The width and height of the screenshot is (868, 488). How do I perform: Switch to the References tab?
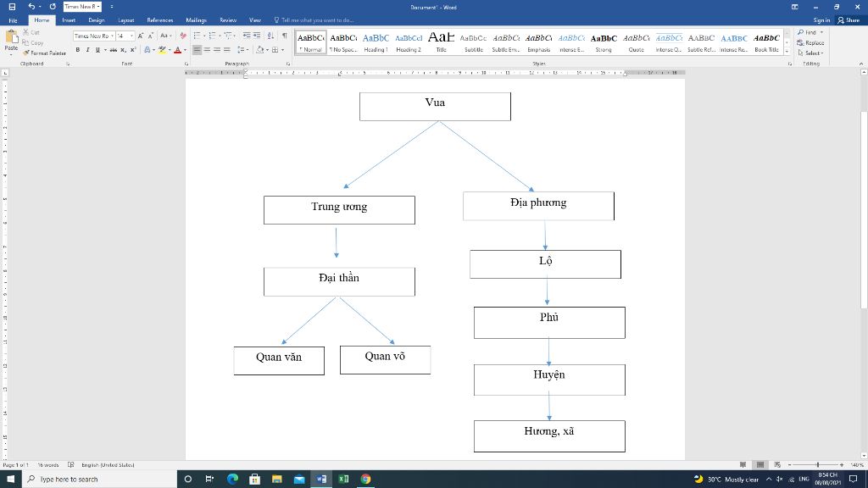click(160, 20)
